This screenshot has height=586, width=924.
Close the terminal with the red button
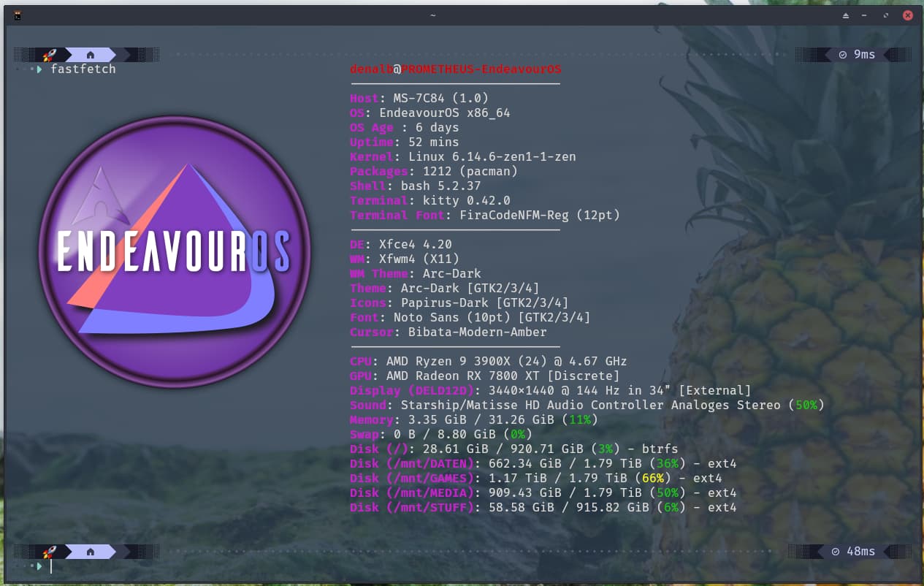click(x=907, y=15)
